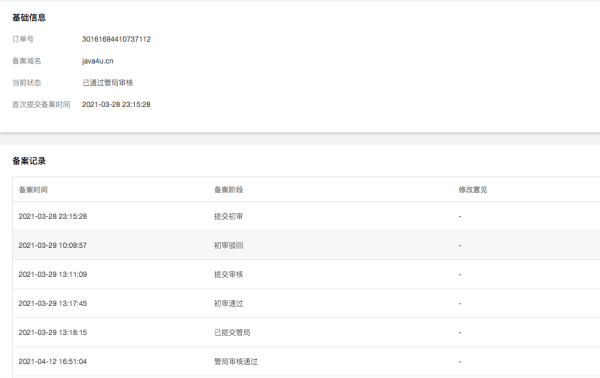This screenshot has width=600, height=378.
Task: Click the 订单号 field label
Action: 23,39
